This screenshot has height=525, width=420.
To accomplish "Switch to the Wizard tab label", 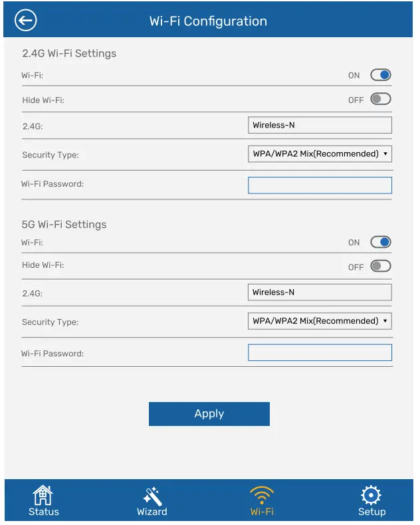I will 152,512.
